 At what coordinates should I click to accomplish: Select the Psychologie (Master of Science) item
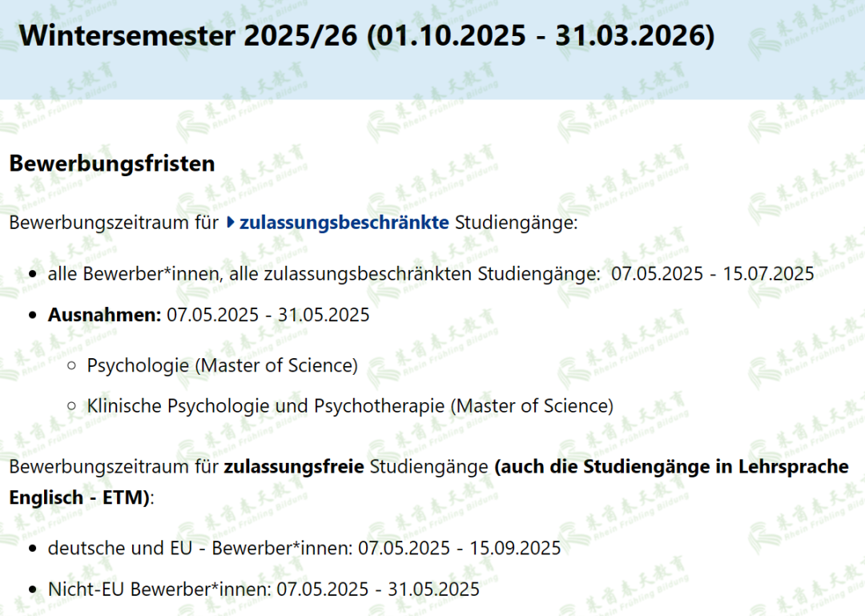pyautogui.click(x=223, y=365)
